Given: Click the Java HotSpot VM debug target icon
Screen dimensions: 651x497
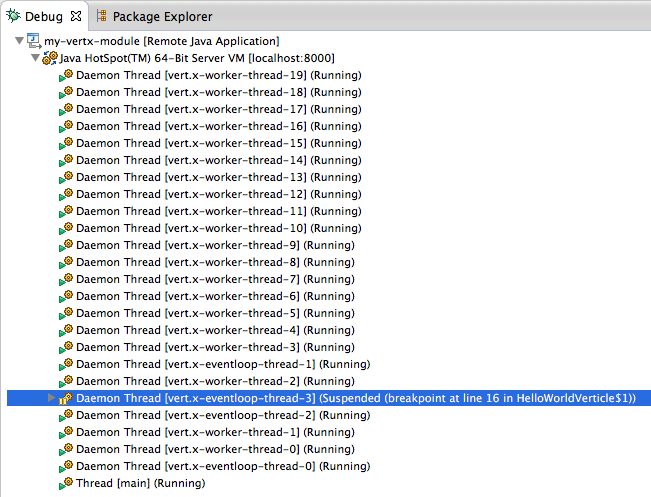Looking at the screenshot, I should point(49,58).
